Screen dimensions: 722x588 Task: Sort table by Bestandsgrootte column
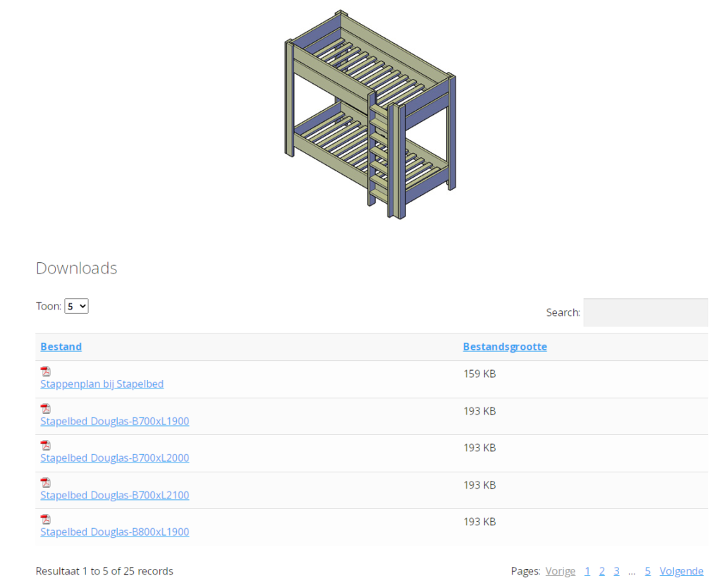click(x=505, y=347)
